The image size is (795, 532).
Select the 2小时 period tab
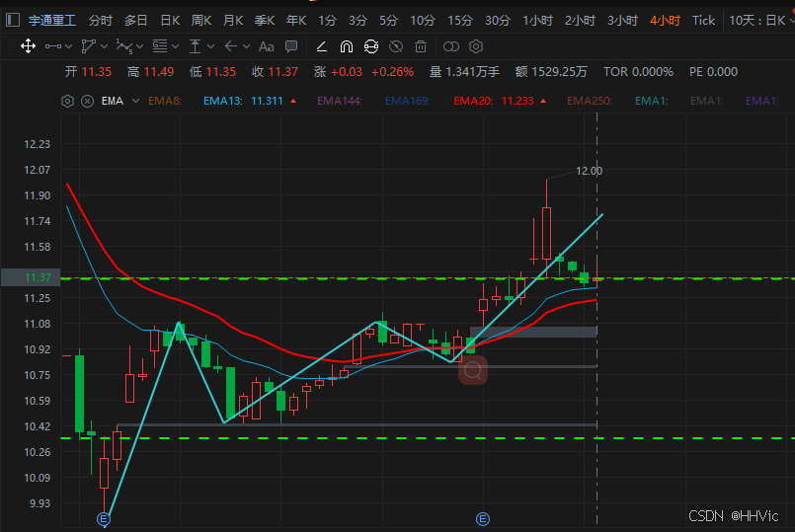click(x=580, y=21)
